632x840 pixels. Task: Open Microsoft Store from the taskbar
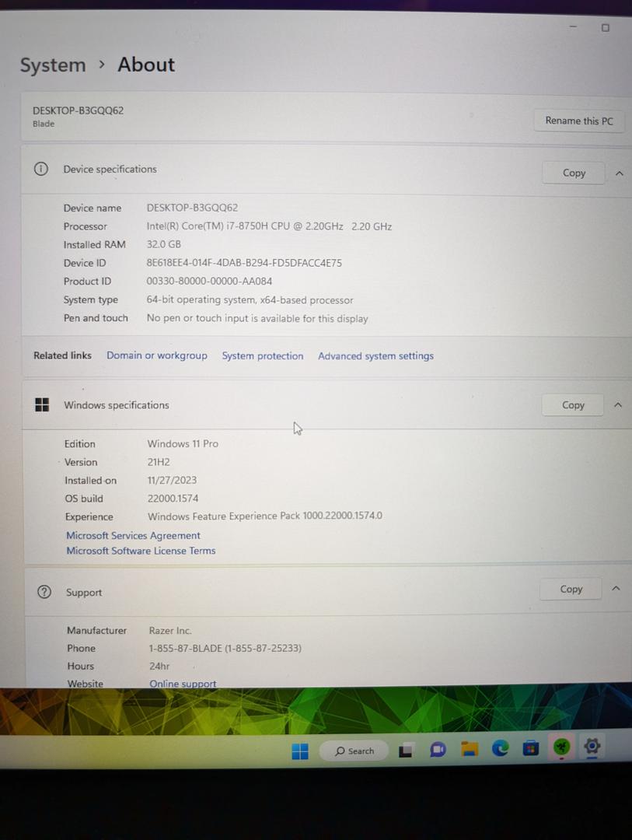click(x=531, y=747)
